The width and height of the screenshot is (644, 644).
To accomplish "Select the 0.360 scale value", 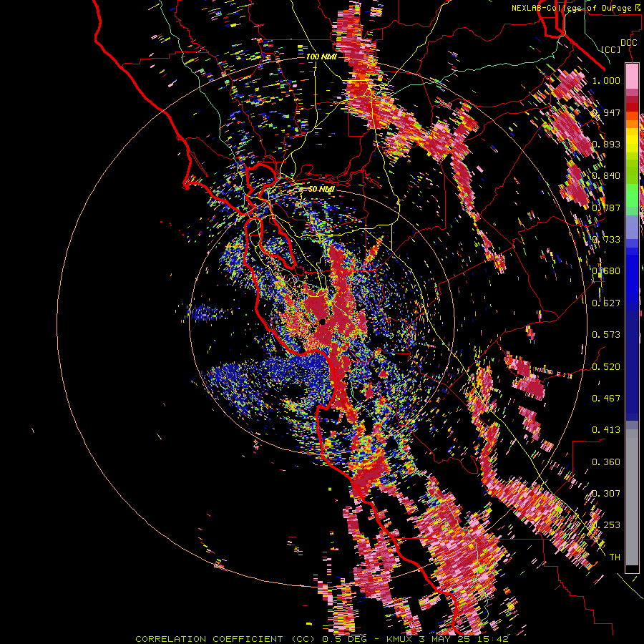I will 606,462.
